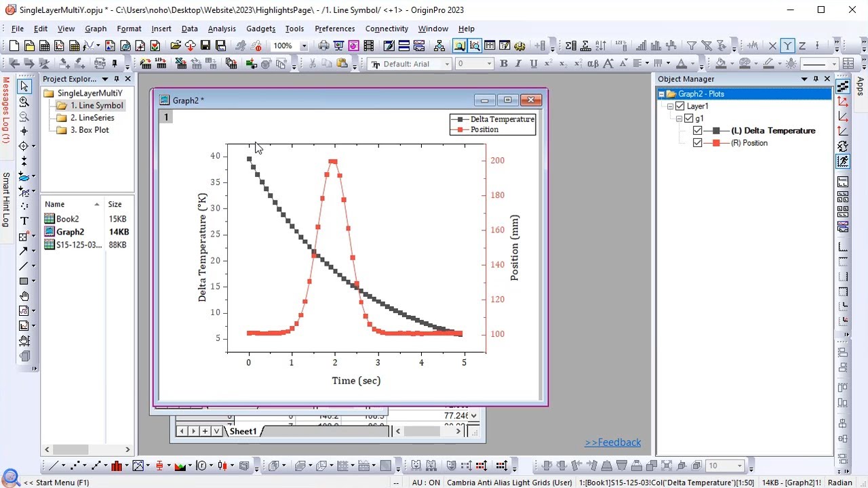Click the graph legend box
The height and width of the screenshot is (488, 868).
pos(492,124)
